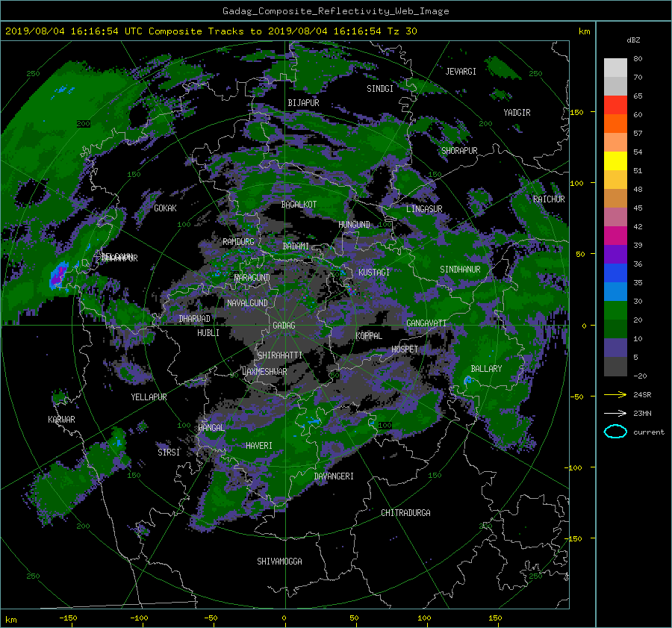Click the yellow 24SR arrow legend icon

[615, 394]
